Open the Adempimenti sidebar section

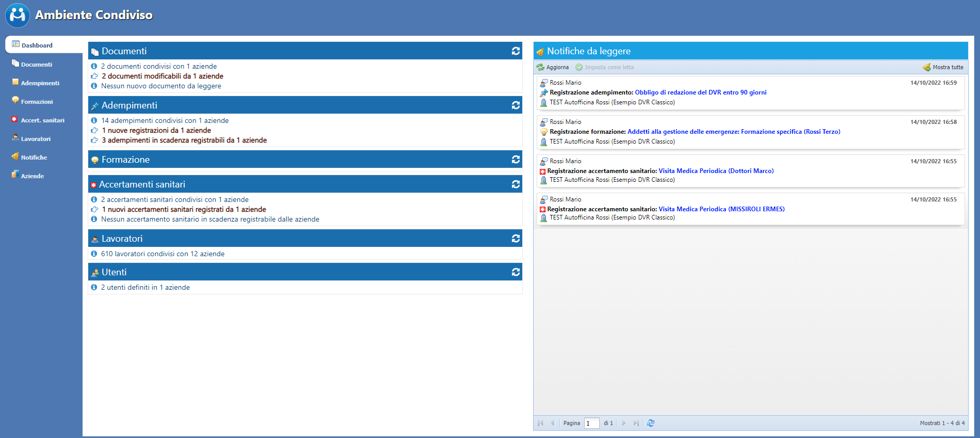click(x=40, y=83)
